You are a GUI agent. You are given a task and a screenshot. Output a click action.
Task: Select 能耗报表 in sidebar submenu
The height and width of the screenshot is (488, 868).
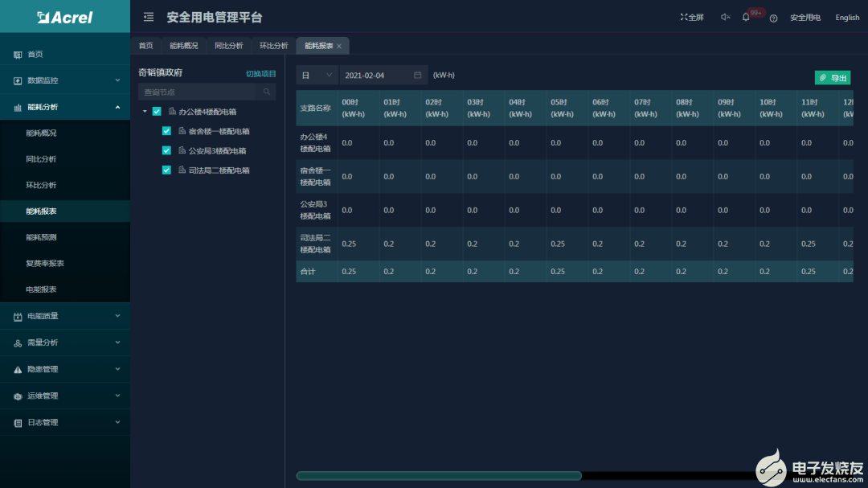click(41, 211)
